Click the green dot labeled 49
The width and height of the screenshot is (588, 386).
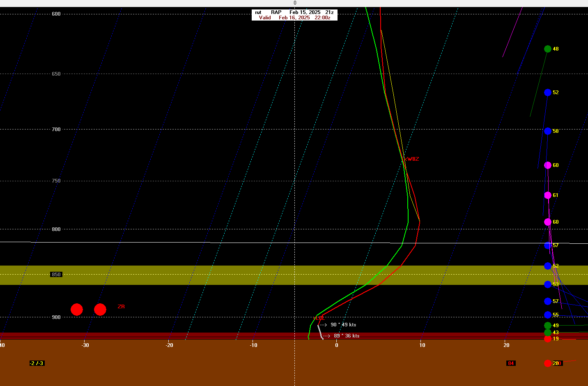548,326
